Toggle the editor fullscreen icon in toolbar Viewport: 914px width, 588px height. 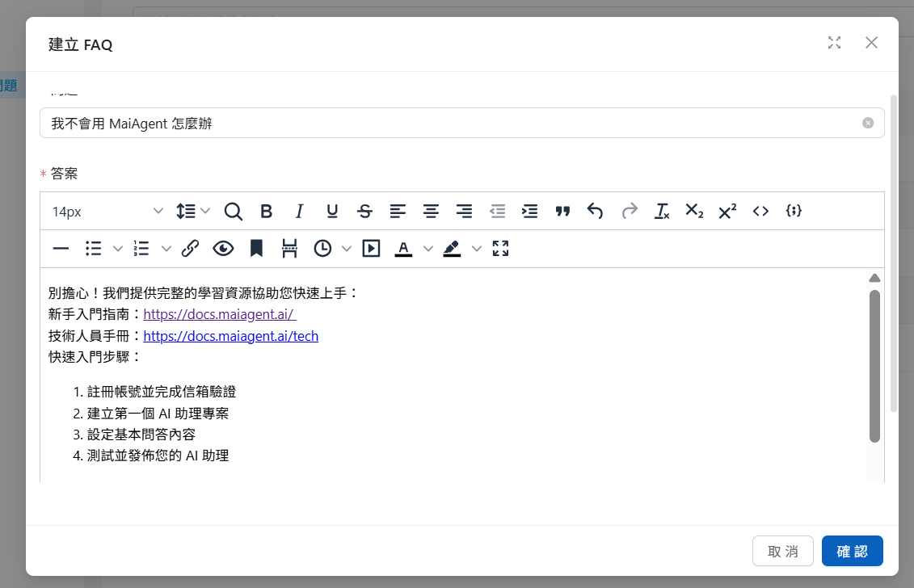click(x=500, y=249)
